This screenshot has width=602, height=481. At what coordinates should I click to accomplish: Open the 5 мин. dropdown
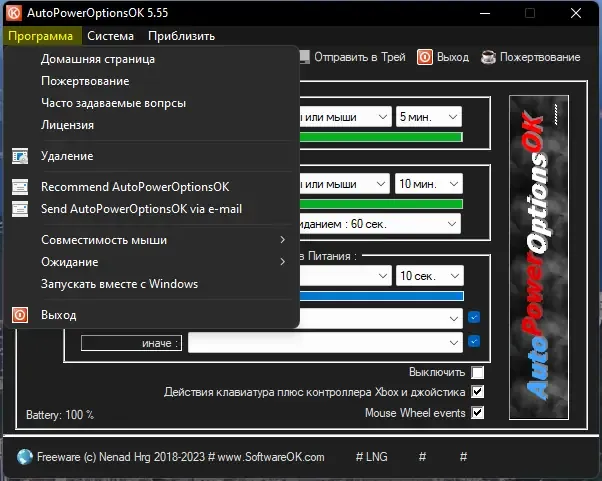(x=429, y=117)
